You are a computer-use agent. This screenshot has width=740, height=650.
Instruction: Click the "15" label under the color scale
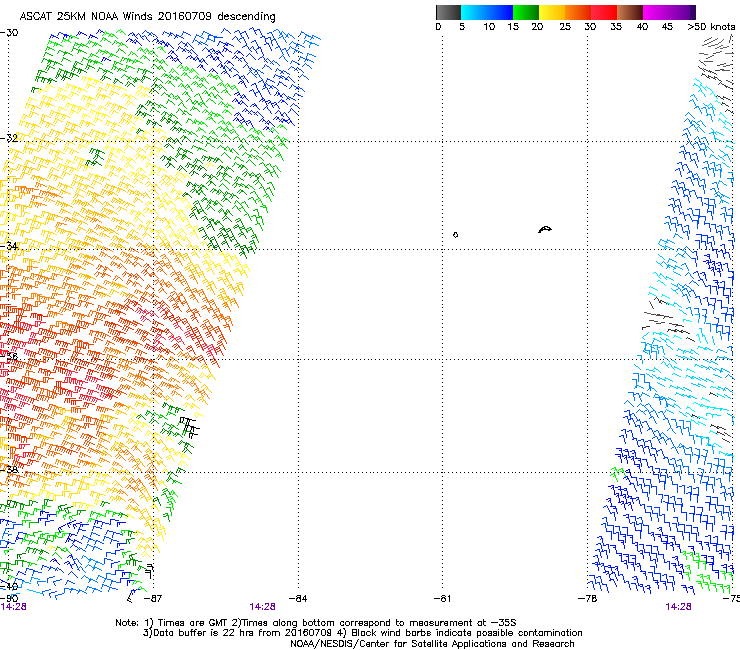(x=513, y=27)
